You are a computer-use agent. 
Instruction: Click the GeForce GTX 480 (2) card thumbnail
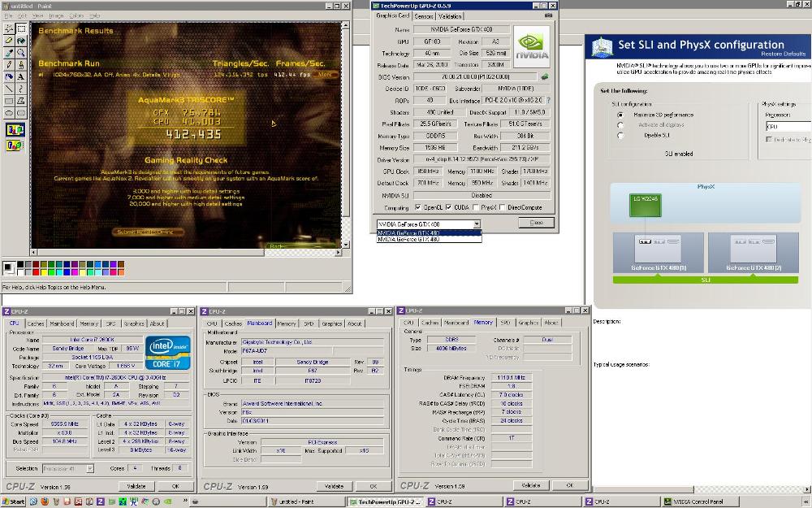click(x=753, y=253)
